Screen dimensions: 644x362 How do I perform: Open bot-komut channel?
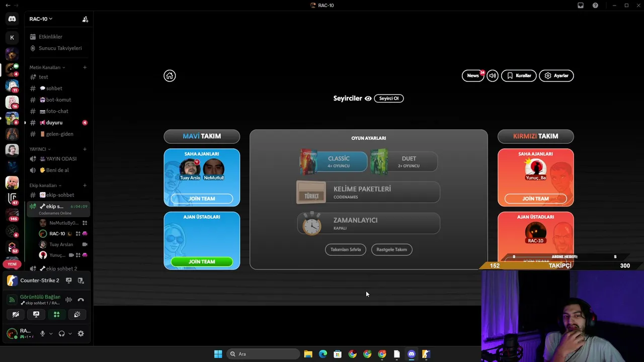click(x=58, y=100)
